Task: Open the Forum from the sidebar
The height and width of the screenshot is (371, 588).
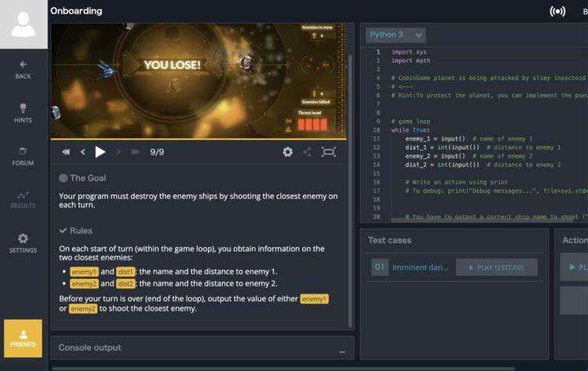Action: 23,156
